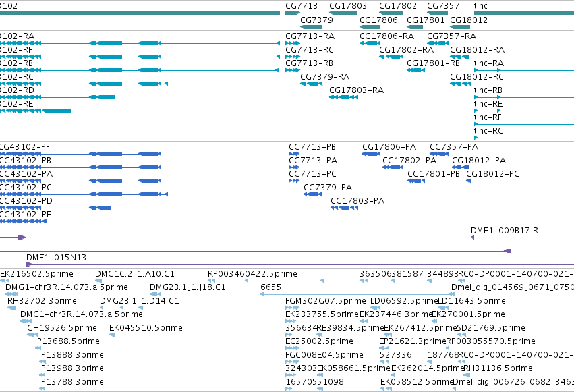This screenshot has width=574, height=392.
Task: Click protein CG43102-PC label
Action: click(x=25, y=188)
